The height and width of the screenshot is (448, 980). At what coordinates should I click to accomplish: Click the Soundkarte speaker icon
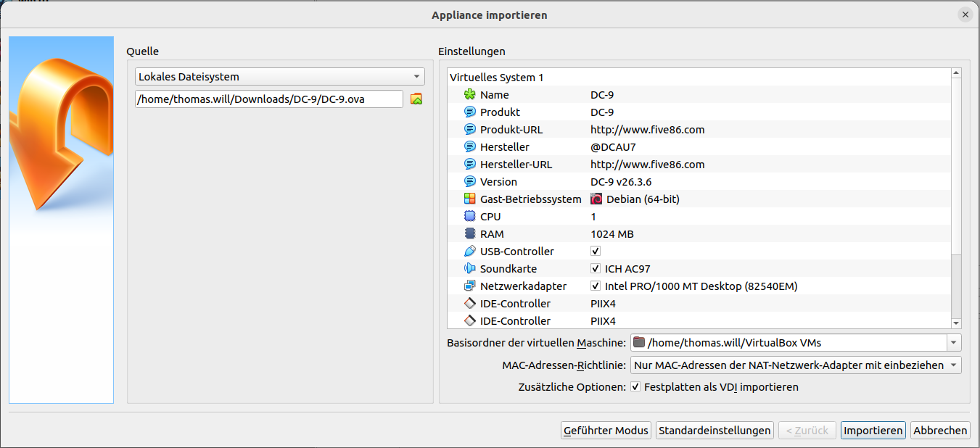470,269
